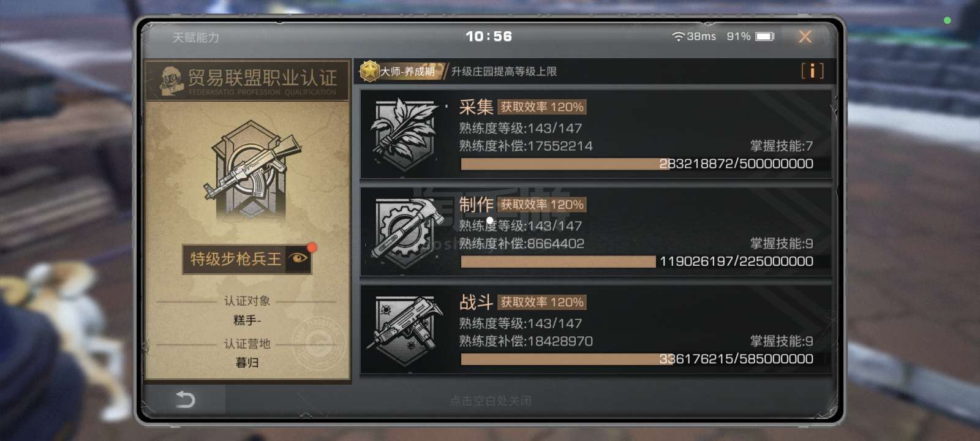Click the battery status icon

click(x=765, y=37)
